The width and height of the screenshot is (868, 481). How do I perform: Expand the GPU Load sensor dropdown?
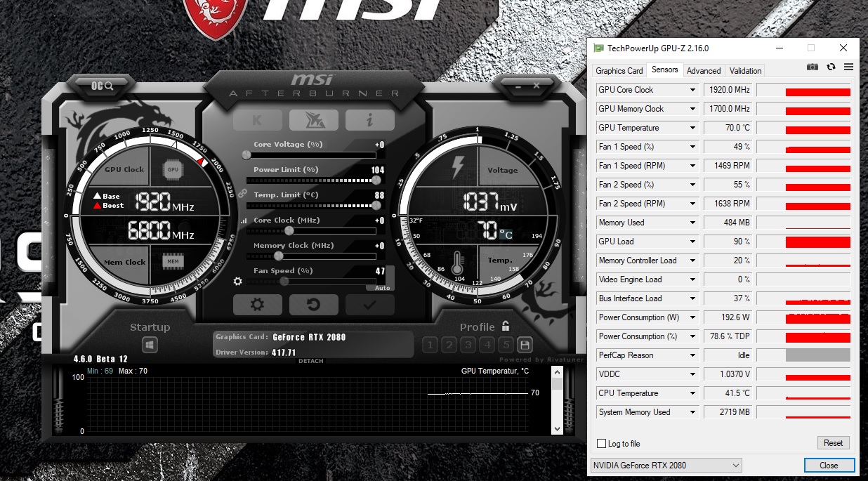pos(693,242)
